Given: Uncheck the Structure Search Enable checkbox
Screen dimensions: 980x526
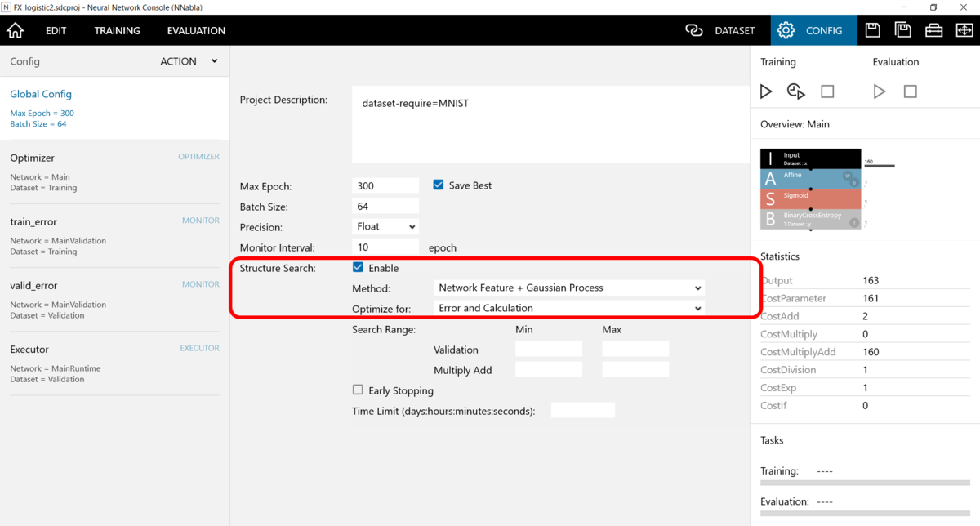Looking at the screenshot, I should [x=358, y=267].
